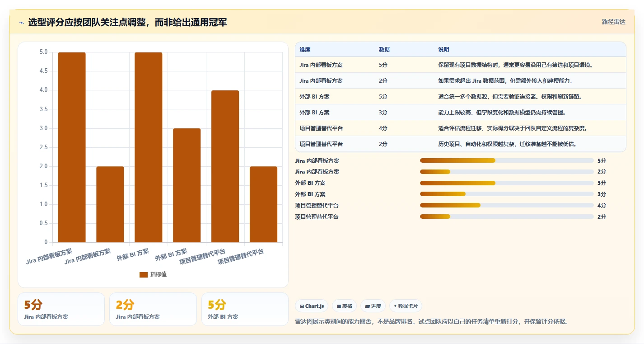Open the 5分 外部 BI 方案 card

[x=245, y=309]
